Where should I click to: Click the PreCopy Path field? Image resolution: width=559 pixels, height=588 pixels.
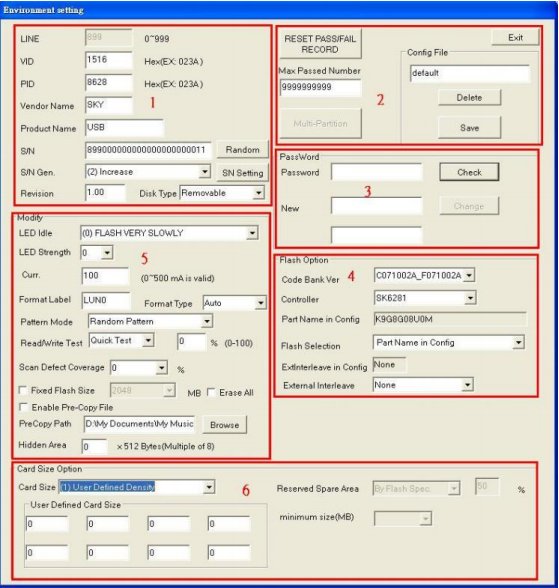(139, 424)
